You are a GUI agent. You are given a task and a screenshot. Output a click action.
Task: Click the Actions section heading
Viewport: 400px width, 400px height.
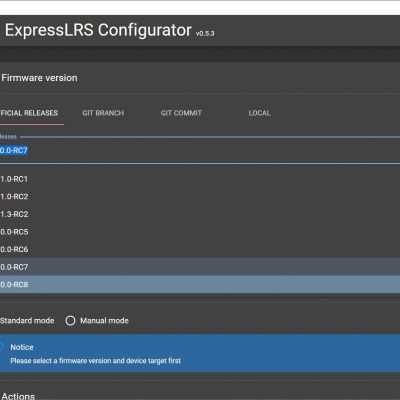point(18,396)
